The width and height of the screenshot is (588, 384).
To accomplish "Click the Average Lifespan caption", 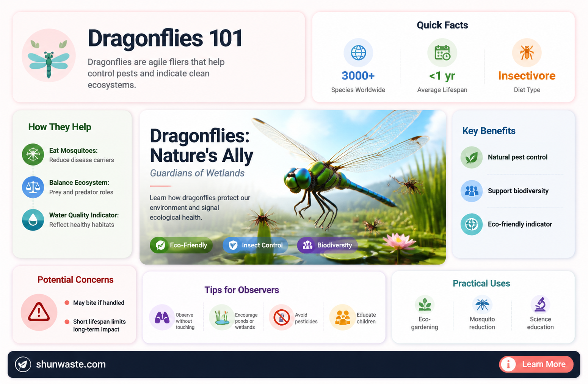I will (442, 90).
